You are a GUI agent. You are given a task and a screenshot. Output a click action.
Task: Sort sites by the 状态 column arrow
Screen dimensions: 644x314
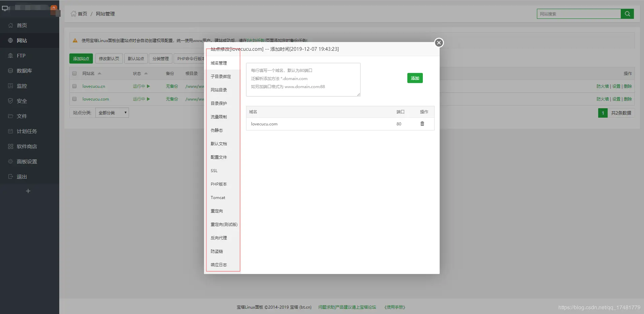coord(145,73)
